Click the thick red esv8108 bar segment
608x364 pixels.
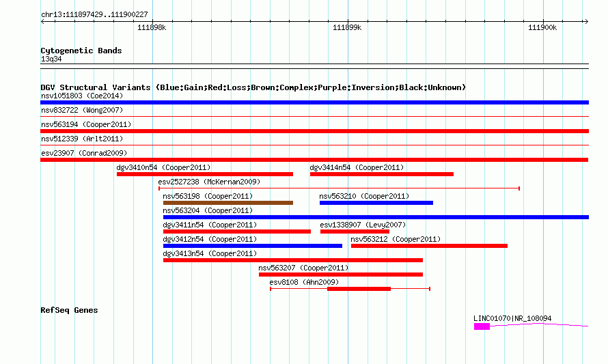(x=359, y=289)
